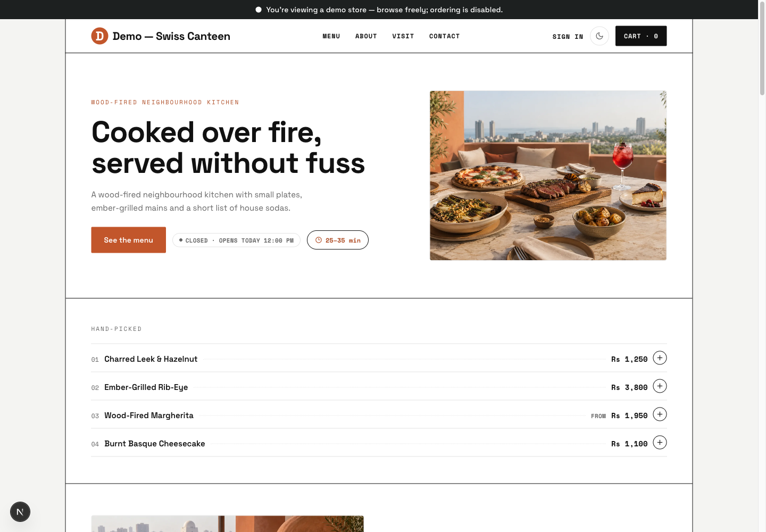Click the Rs 1,250 price
The width and height of the screenshot is (766, 532).
[x=629, y=359]
